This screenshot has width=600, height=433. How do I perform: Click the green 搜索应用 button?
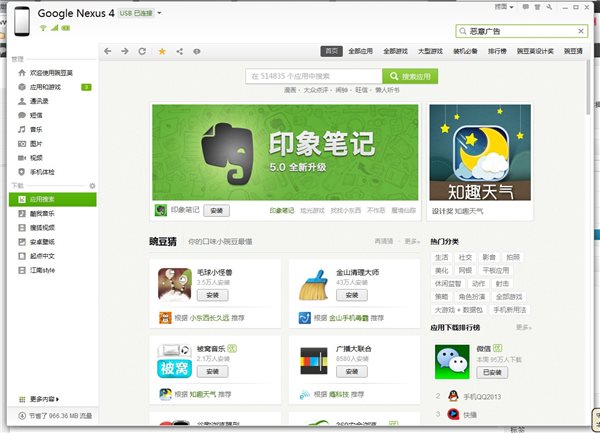[x=410, y=76]
